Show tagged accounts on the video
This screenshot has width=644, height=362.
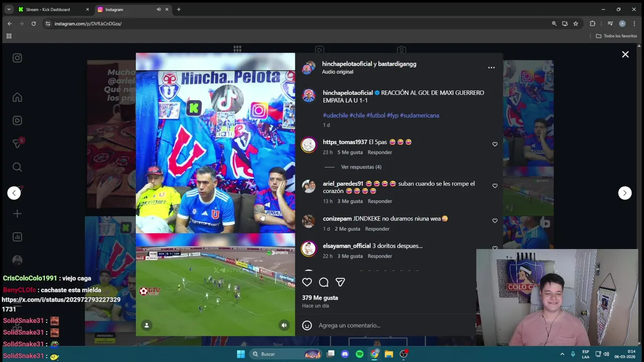coord(146,325)
